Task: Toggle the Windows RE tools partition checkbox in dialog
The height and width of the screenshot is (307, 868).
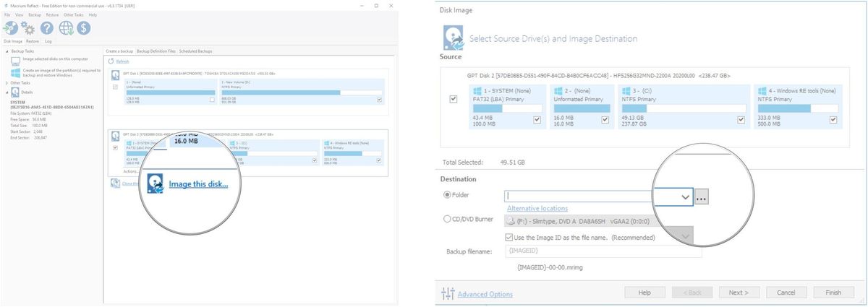Action: click(834, 119)
